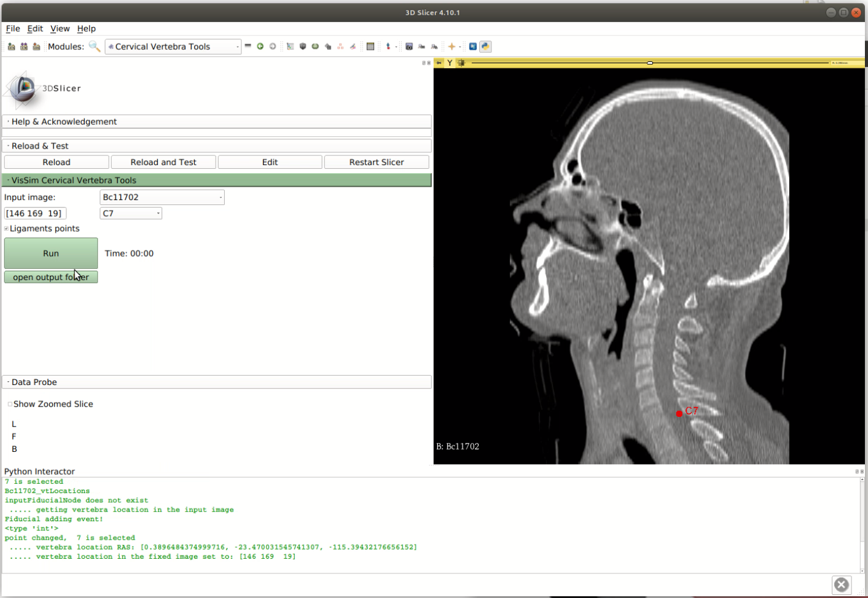Toggle the crosshair toolbar icon
This screenshot has width=868, height=598.
tap(452, 47)
